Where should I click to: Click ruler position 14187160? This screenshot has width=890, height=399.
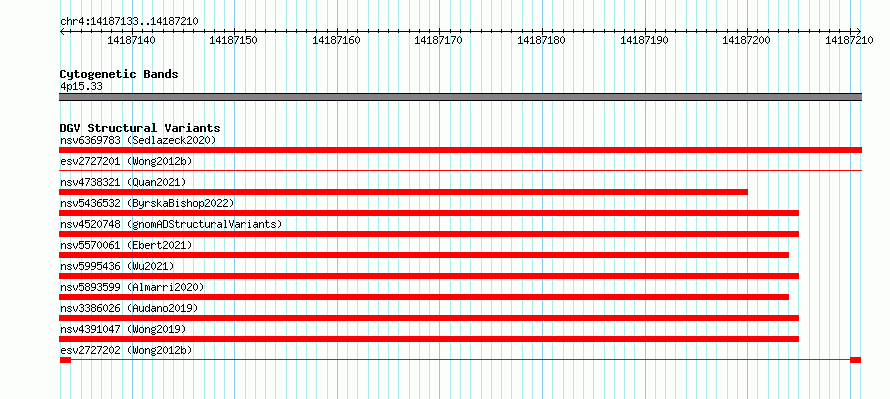click(337, 40)
